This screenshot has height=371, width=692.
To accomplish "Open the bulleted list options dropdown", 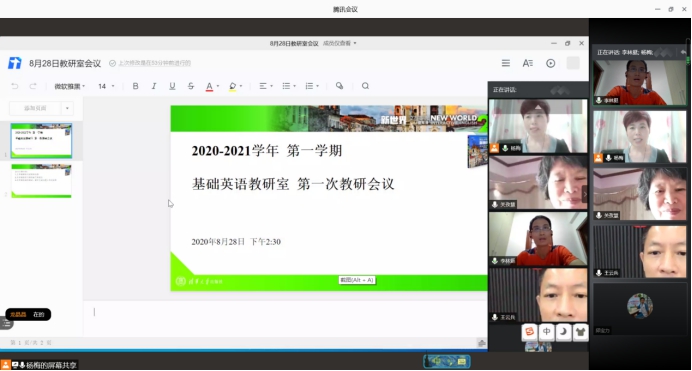I will coord(289,86).
